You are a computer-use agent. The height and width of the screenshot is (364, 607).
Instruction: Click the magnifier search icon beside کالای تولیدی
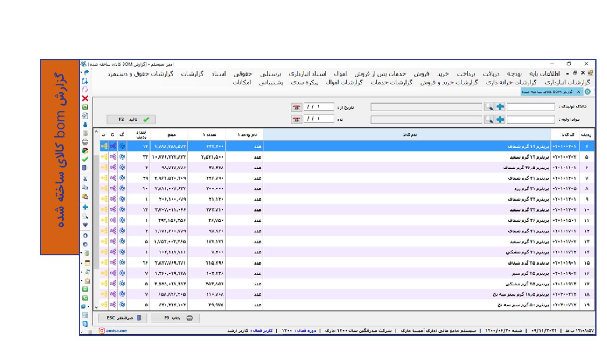489,107
